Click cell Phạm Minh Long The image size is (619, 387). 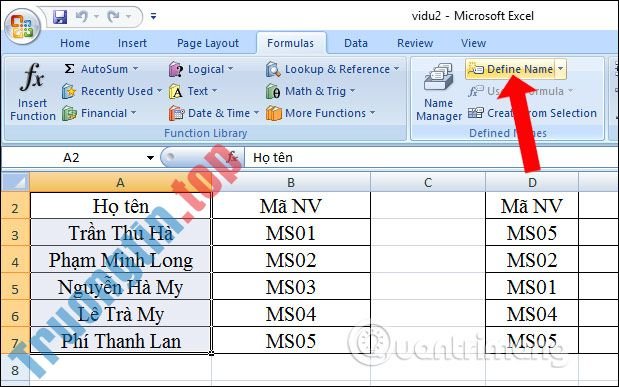[x=121, y=260]
